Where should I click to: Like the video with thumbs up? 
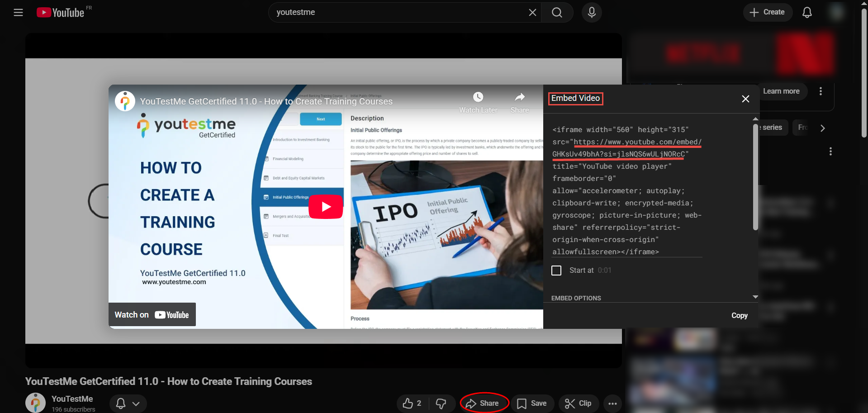[412, 403]
